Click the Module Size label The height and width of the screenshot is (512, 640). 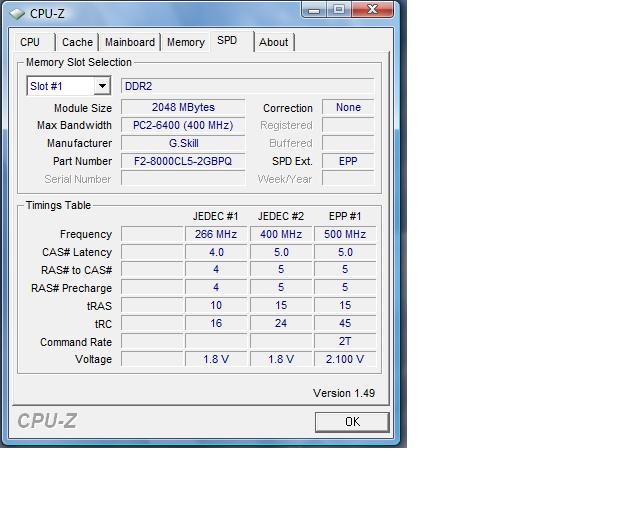pos(83,108)
